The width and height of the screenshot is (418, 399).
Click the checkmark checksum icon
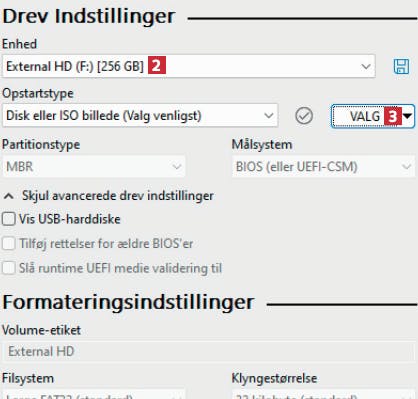pyautogui.click(x=304, y=116)
